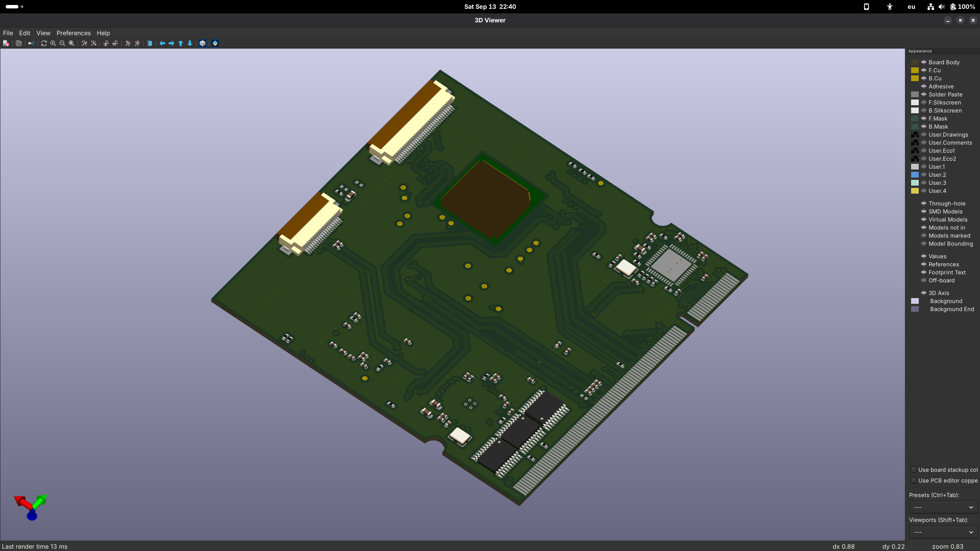The width and height of the screenshot is (980, 551).
Task: Open the Viewports dropdown
Action: point(943,532)
